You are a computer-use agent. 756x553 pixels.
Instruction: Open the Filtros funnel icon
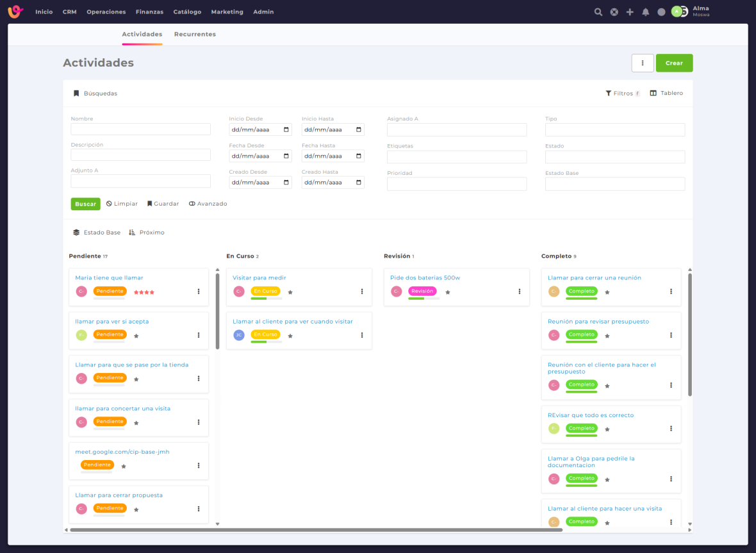tap(609, 94)
